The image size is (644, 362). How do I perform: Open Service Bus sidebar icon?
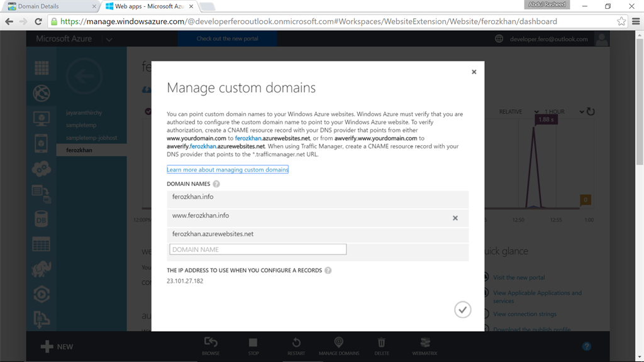[x=42, y=319]
